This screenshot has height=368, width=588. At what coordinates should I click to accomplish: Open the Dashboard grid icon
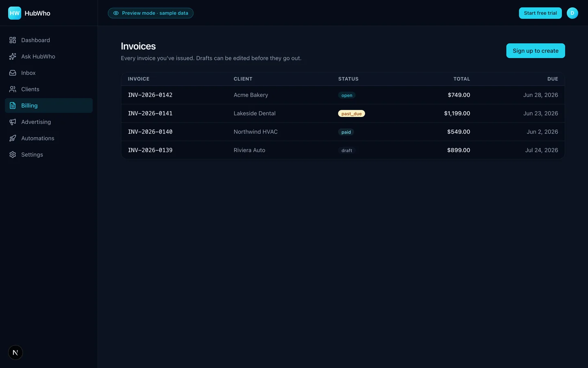(x=13, y=40)
